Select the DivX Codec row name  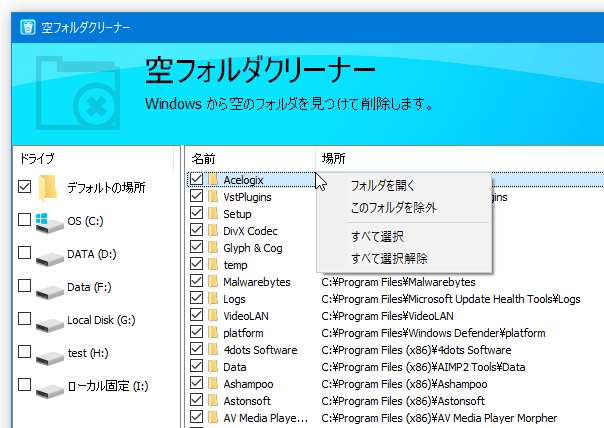(250, 231)
